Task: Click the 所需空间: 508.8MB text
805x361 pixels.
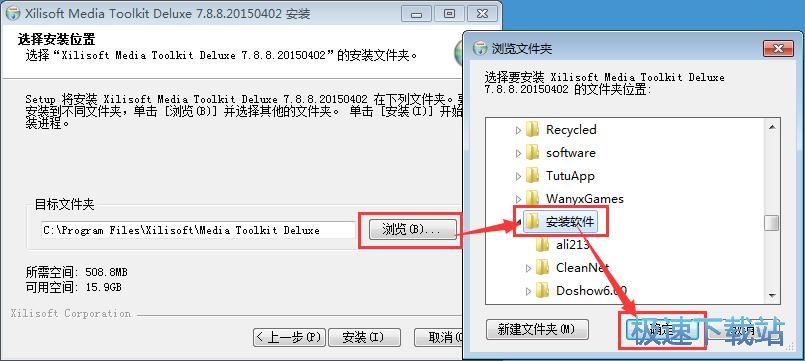Action: tap(76, 272)
